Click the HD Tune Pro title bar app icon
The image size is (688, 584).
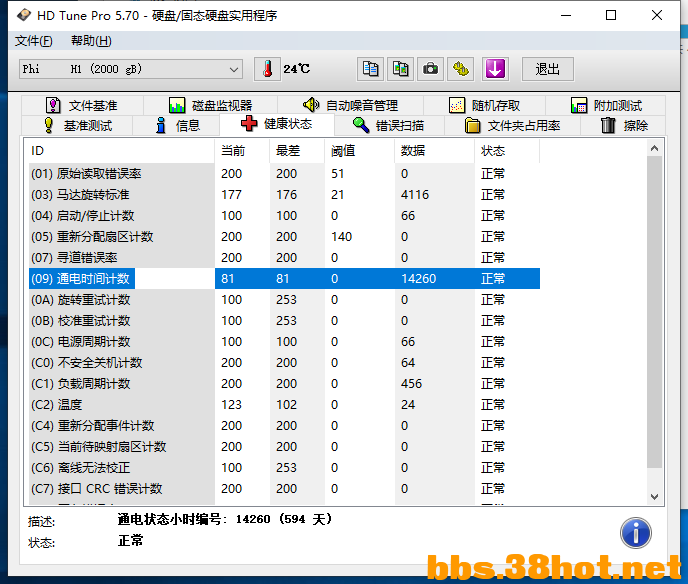(24, 15)
